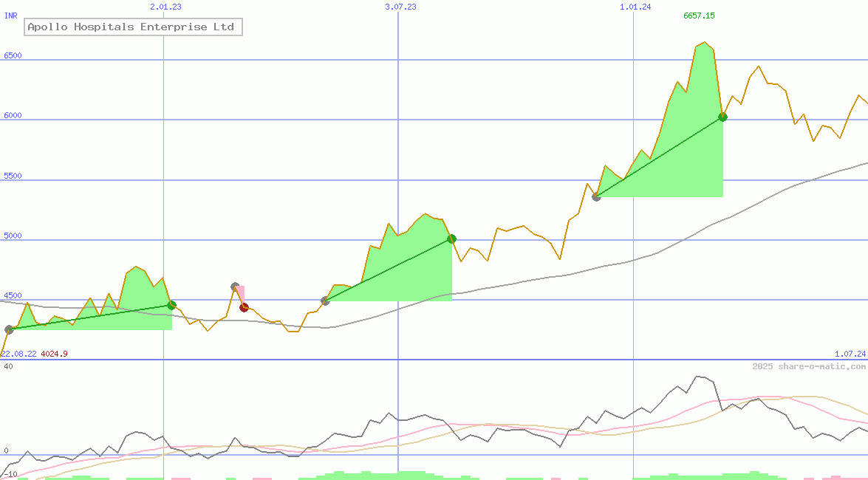Click the 4024.9 low price label
868x480 pixels.
(x=54, y=354)
